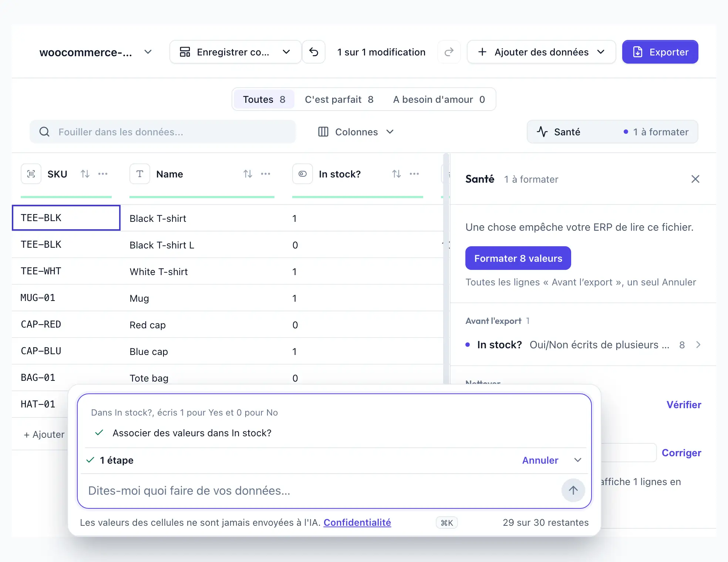Sort the Name column
Viewport: 728px width, 562px height.
pos(248,174)
